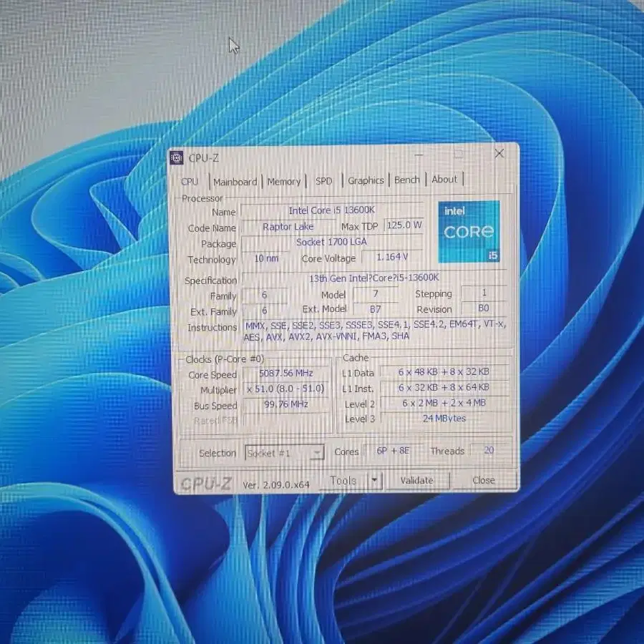Screen dimensions: 644x644
Task: Click the 10 nm technology value
Action: click(266, 258)
